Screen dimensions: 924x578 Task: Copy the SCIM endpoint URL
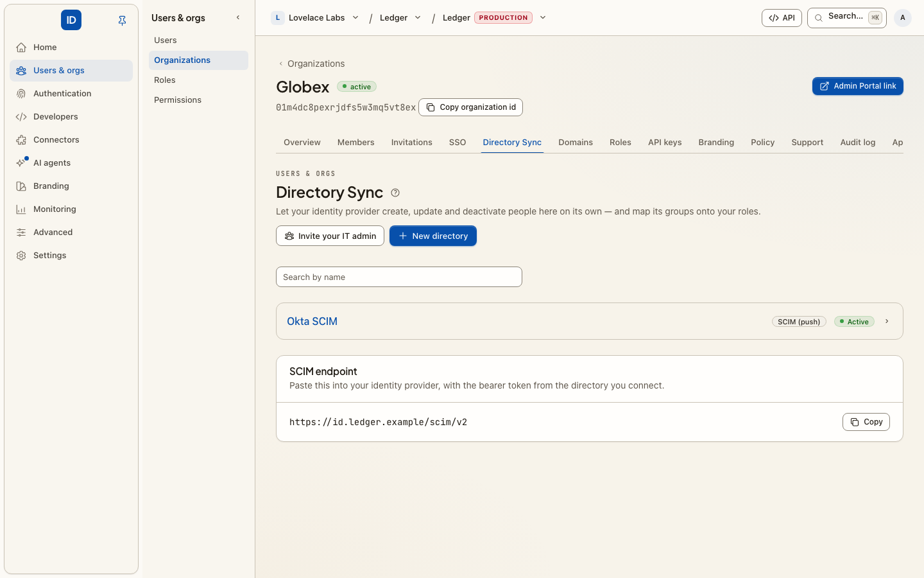pos(866,422)
